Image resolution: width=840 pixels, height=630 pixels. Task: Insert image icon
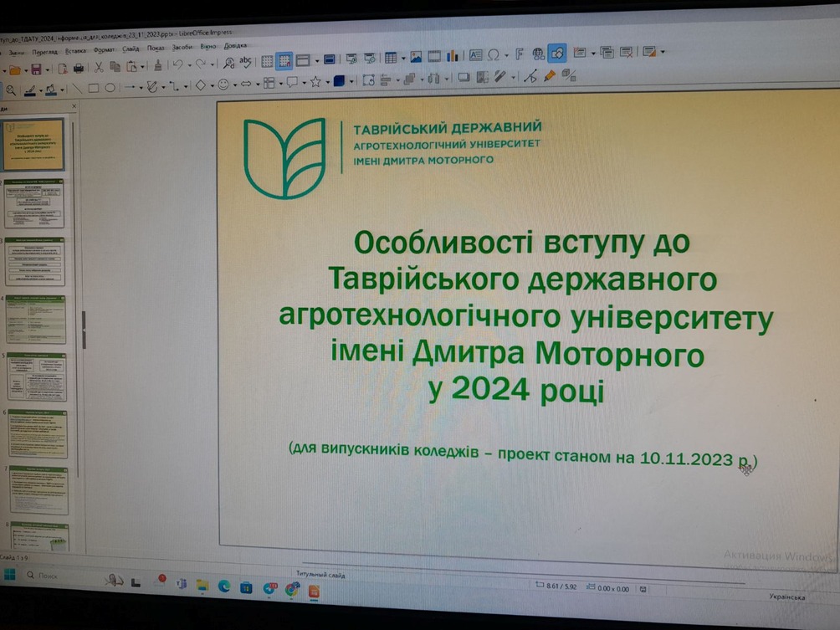(416, 57)
